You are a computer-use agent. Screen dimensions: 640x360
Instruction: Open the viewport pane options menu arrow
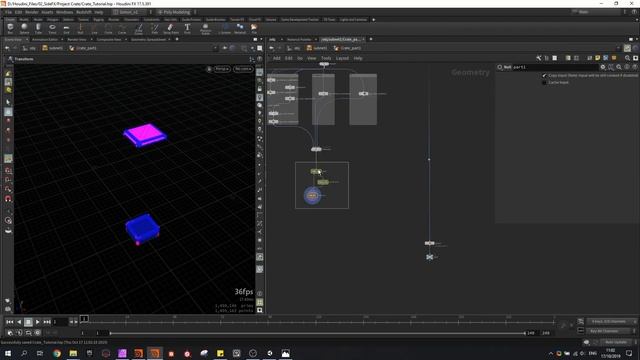(x=261, y=40)
